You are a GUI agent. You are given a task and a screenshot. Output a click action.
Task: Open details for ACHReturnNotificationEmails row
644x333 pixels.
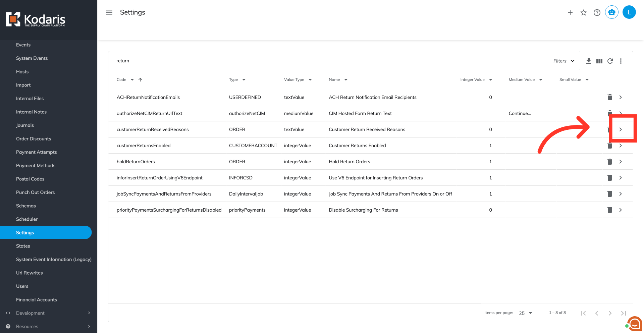[621, 97]
